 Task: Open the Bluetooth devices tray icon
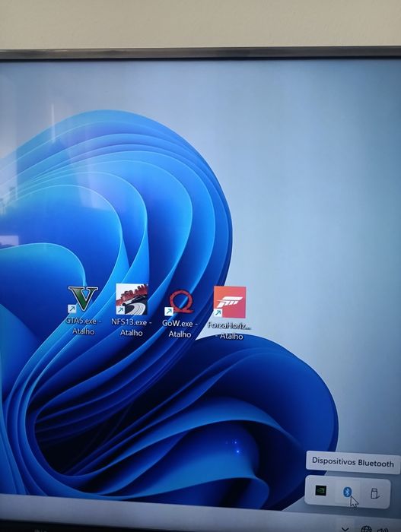click(x=347, y=492)
